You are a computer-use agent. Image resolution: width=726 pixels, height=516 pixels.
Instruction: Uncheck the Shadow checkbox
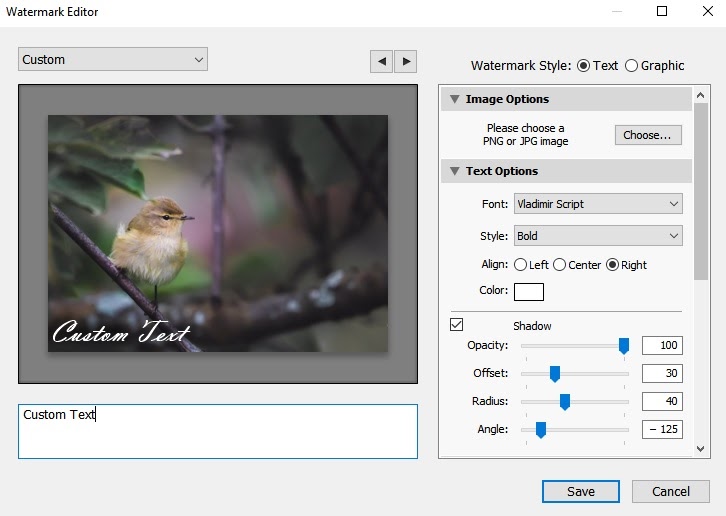pyautogui.click(x=457, y=325)
